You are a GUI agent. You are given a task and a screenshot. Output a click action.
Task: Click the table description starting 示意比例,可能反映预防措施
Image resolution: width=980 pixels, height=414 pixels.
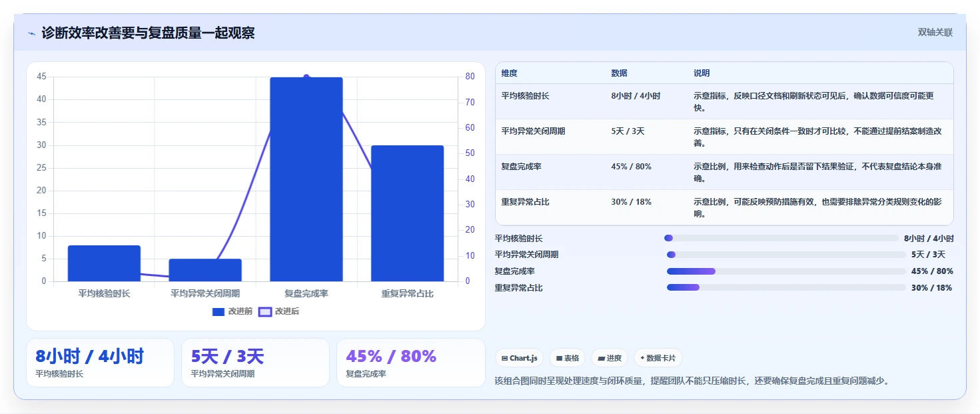point(817,208)
